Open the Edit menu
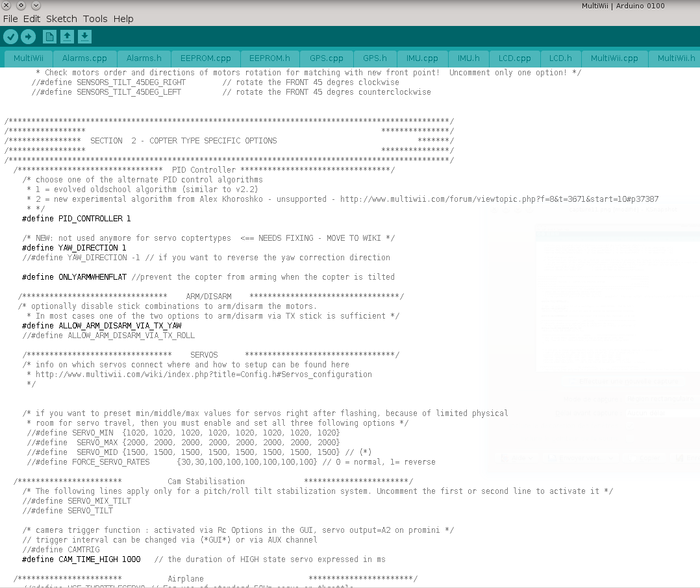 (32, 19)
